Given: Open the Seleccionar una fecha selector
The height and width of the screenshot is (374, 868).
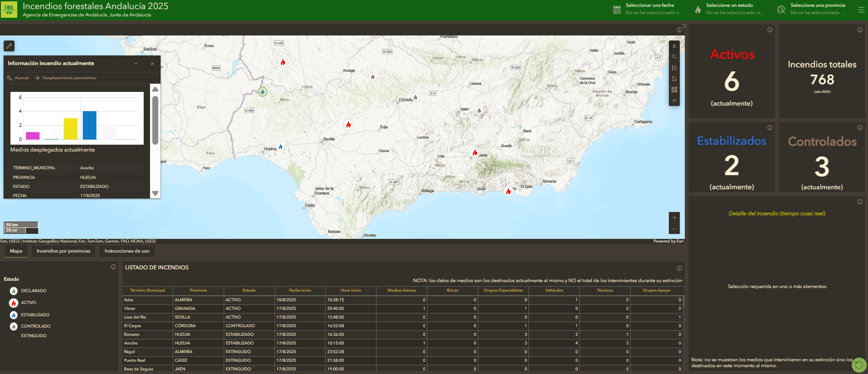Looking at the screenshot, I should [648, 10].
